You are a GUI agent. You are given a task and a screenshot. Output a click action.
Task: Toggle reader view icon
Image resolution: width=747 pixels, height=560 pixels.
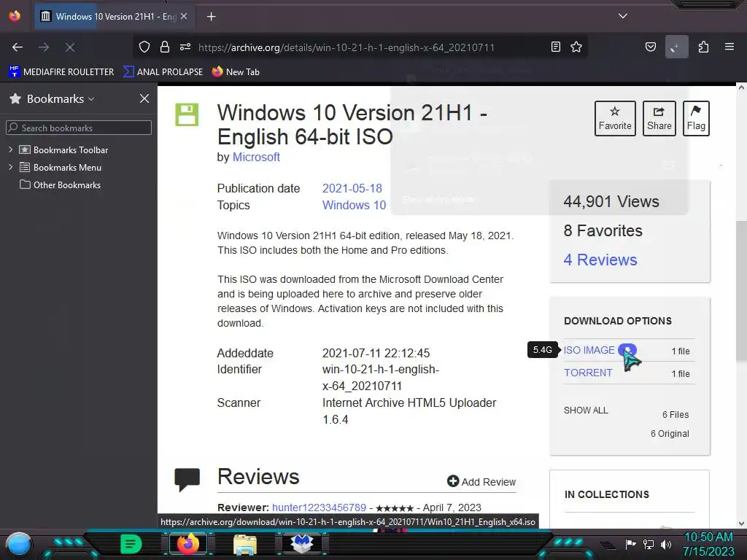pyautogui.click(x=555, y=47)
